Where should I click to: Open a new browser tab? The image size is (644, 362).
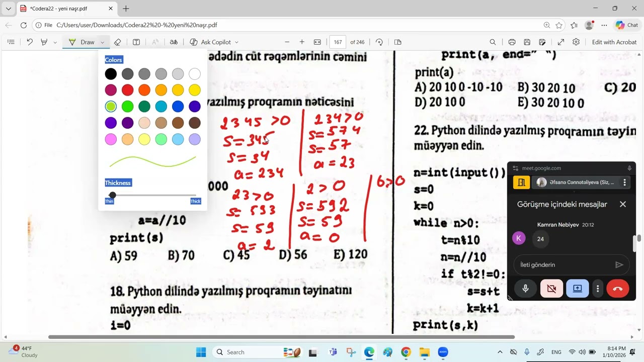126,9
